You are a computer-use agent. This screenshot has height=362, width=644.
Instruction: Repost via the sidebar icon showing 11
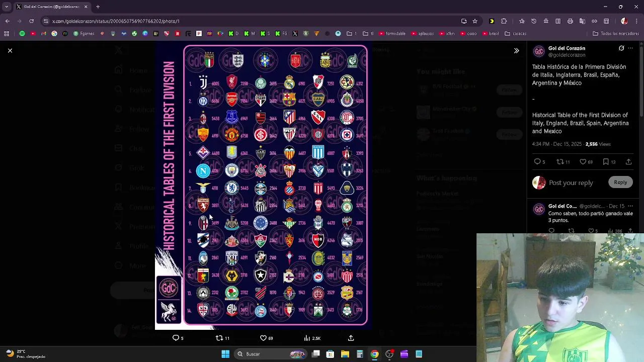pos(563,162)
